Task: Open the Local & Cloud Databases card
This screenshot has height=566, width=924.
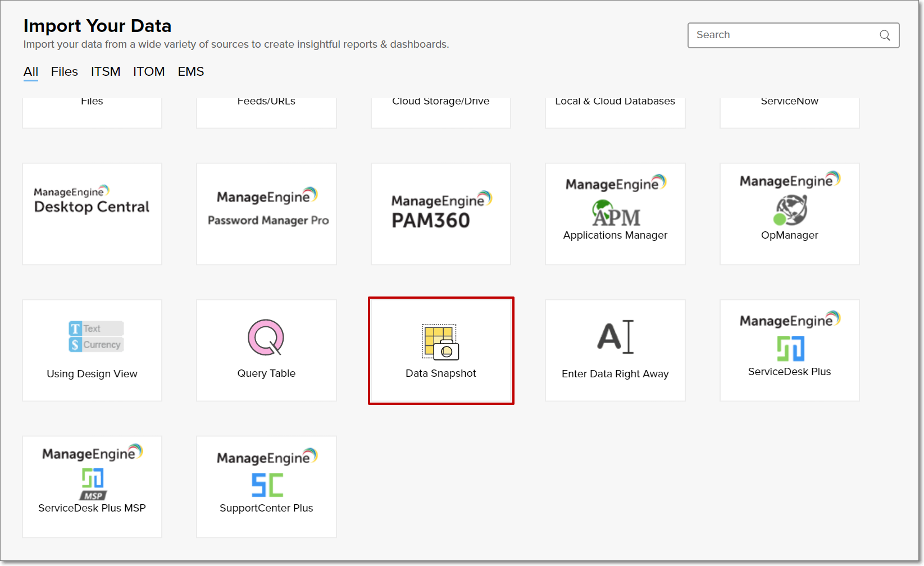Action: (x=615, y=113)
